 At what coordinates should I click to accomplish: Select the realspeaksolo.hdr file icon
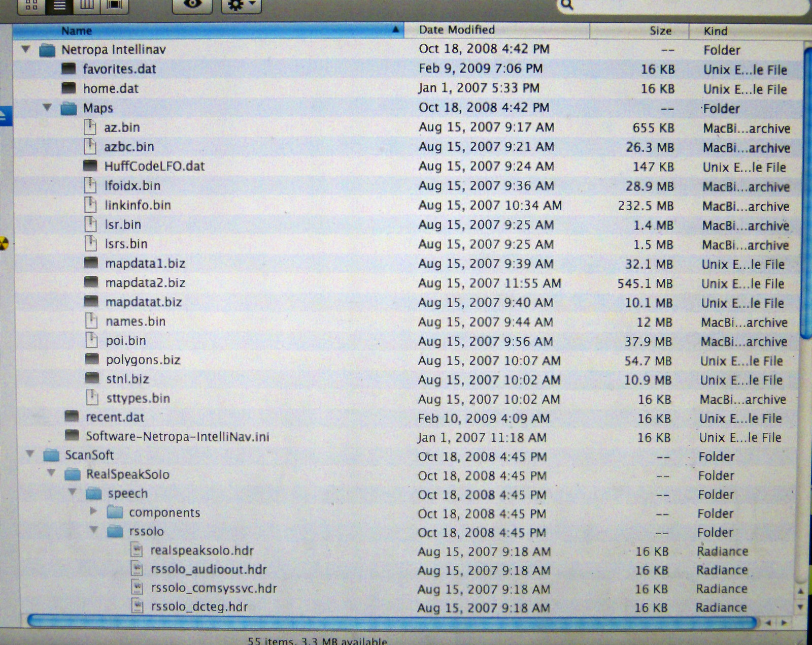point(137,550)
